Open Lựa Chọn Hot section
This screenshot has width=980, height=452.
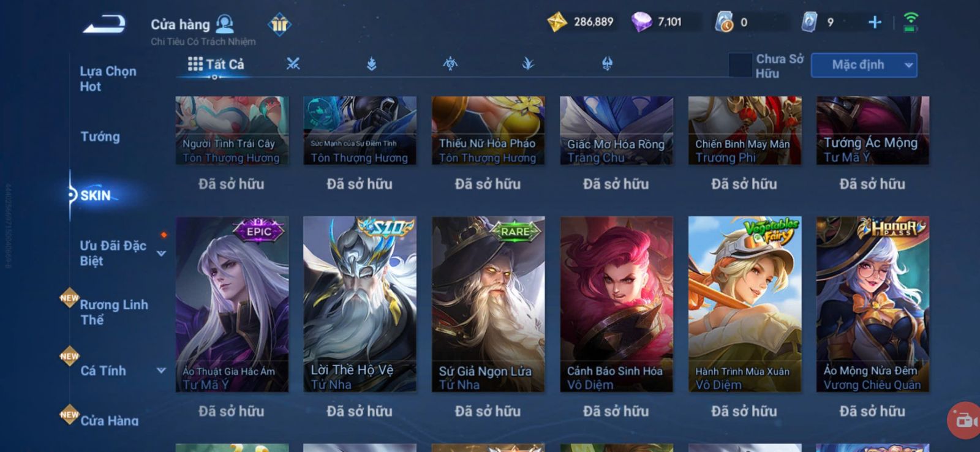coord(108,78)
